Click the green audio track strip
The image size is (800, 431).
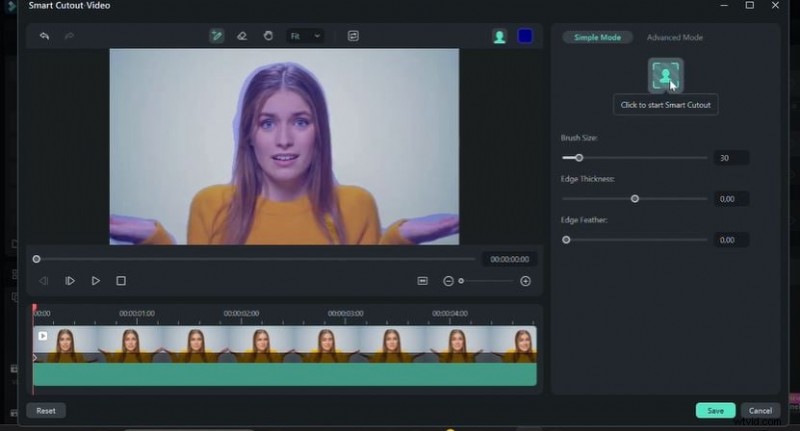point(285,374)
